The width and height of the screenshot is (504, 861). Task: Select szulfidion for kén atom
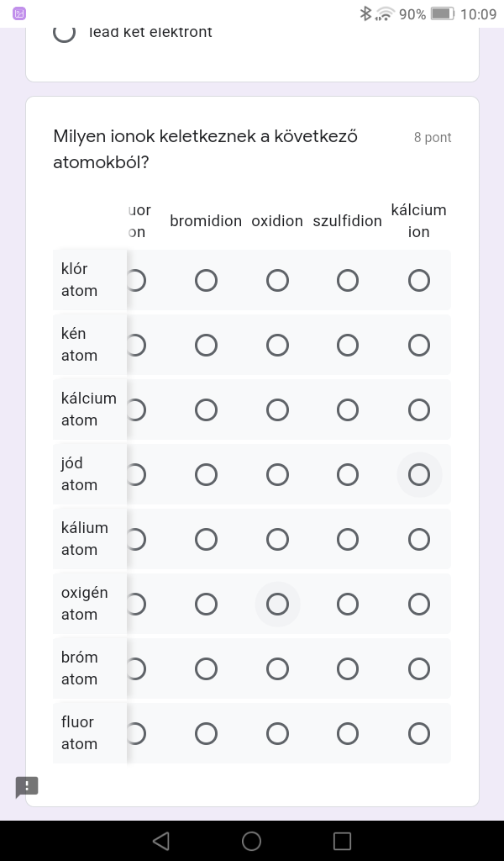[x=348, y=346]
